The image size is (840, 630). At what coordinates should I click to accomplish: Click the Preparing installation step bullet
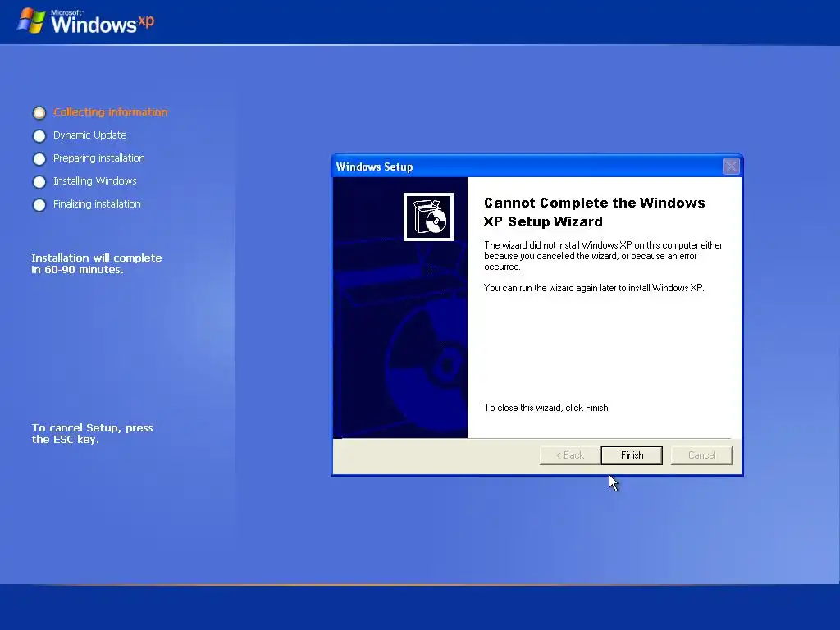[x=39, y=159]
